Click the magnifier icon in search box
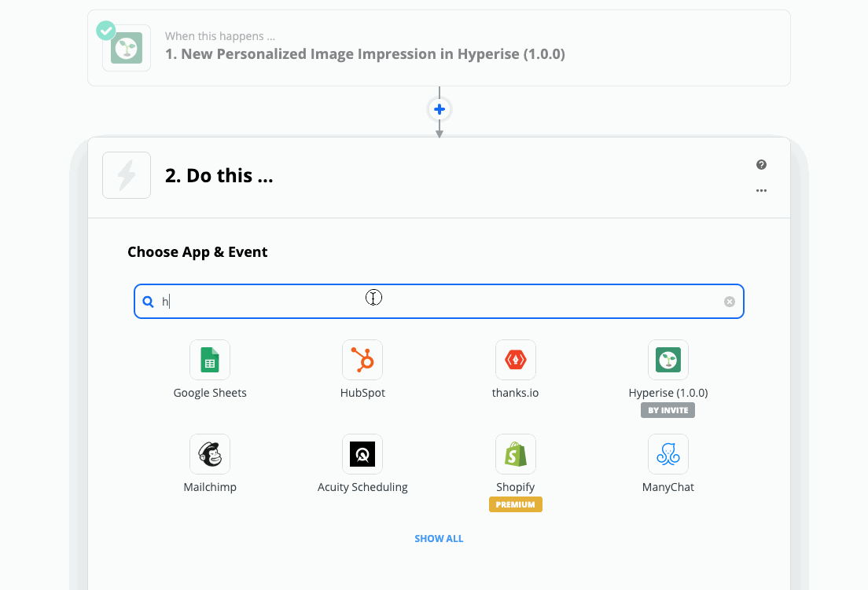868x590 pixels. (x=148, y=302)
